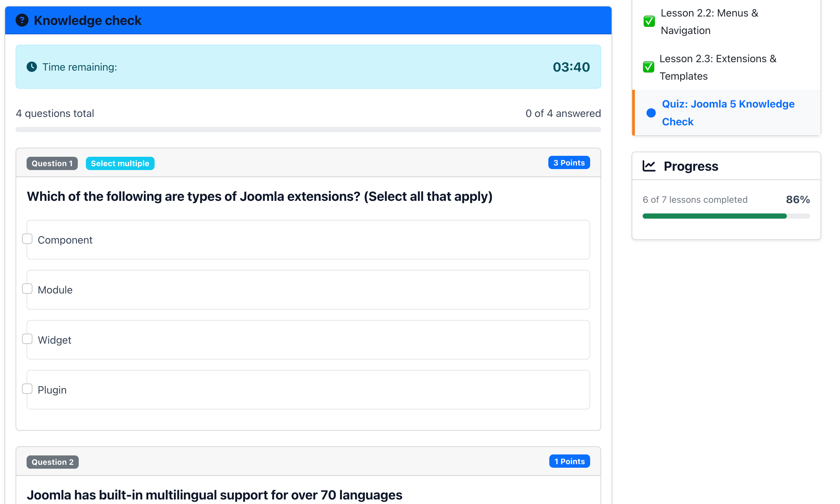Click the 0 of 4 answered text
This screenshot has width=840, height=504.
[x=563, y=113]
